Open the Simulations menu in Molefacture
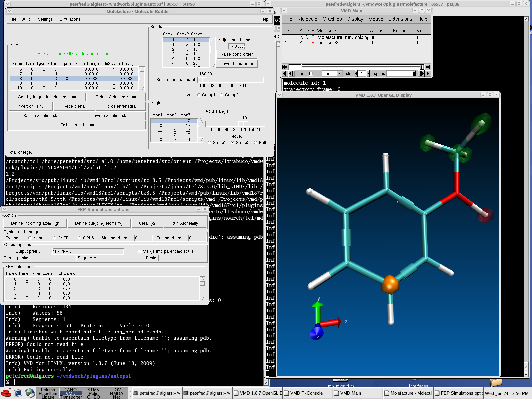Image resolution: width=532 pixels, height=399 pixels. click(x=70, y=19)
